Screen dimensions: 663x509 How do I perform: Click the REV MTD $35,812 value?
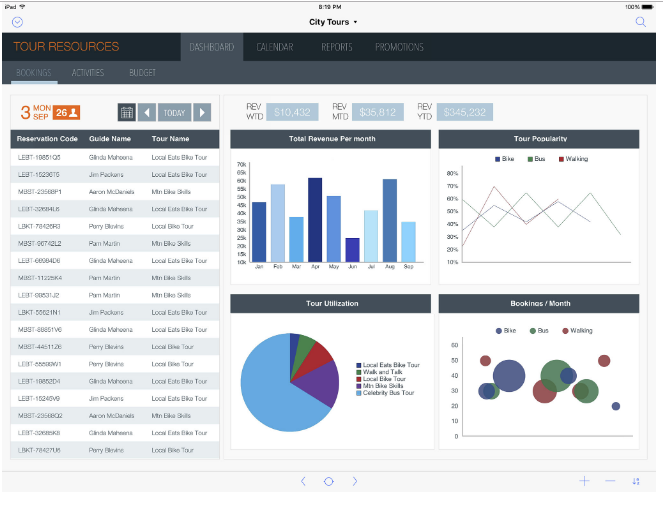click(x=378, y=112)
